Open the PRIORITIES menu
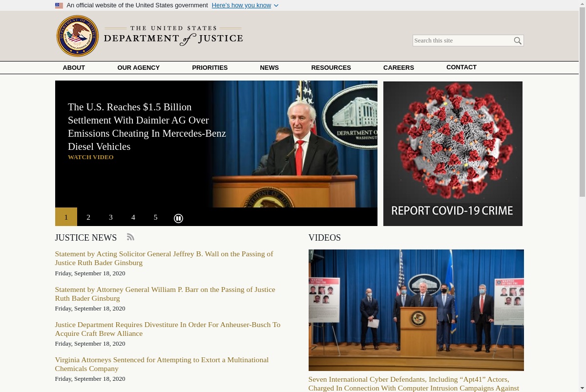This screenshot has width=586, height=392. click(x=210, y=68)
